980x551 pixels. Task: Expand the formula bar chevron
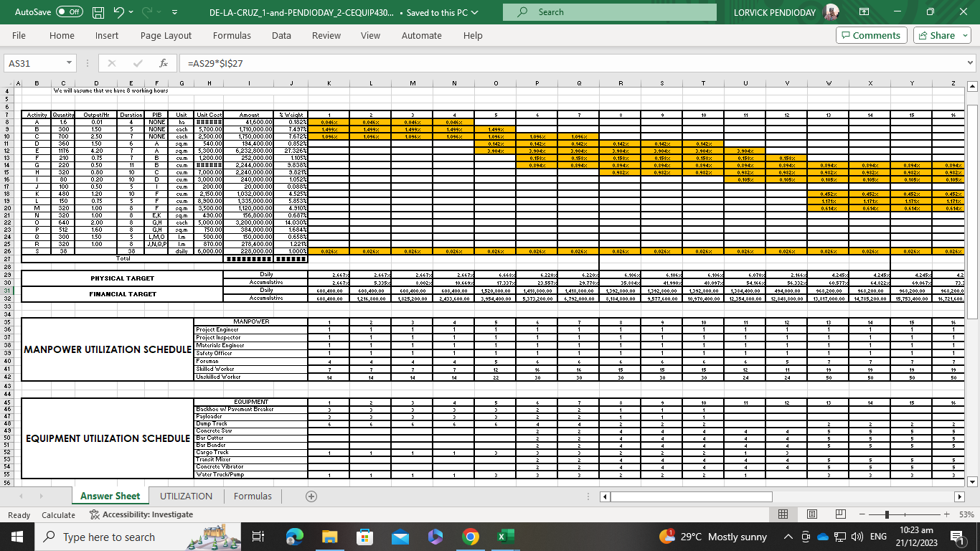(x=971, y=63)
